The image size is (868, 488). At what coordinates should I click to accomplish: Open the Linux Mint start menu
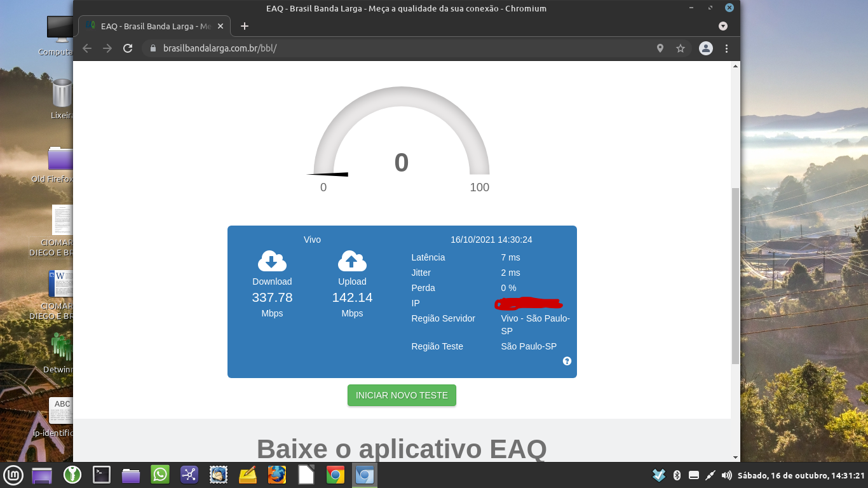13,475
